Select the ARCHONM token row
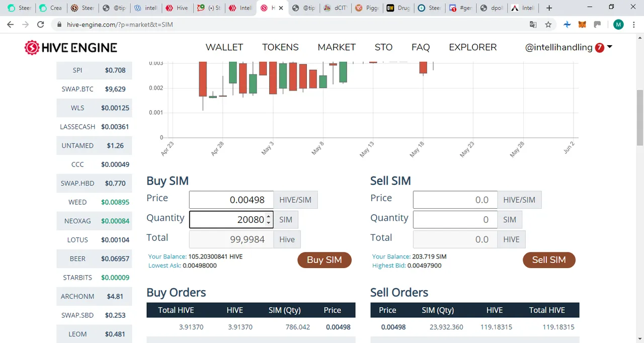Image resolution: width=644 pixels, height=343 pixels. pos(94,296)
